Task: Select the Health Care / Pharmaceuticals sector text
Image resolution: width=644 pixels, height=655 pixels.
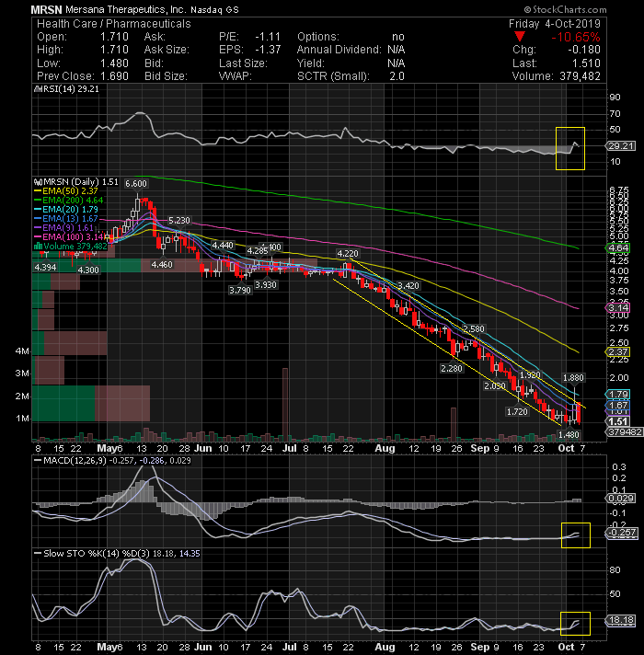Action: (x=113, y=24)
